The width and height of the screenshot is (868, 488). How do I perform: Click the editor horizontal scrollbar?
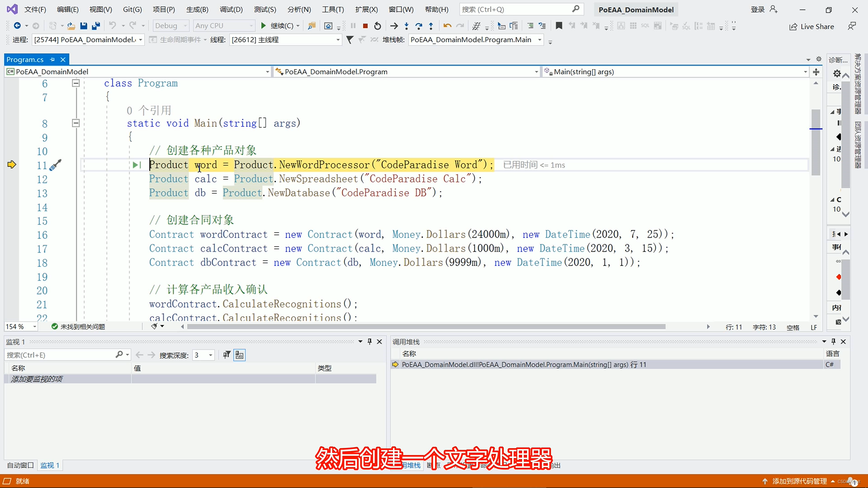[x=425, y=327]
